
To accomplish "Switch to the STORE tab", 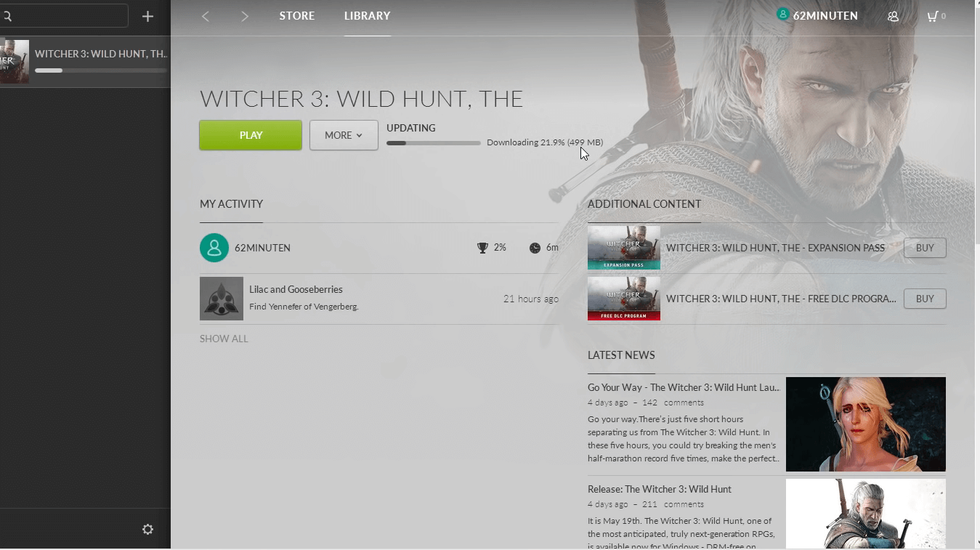I will (297, 16).
